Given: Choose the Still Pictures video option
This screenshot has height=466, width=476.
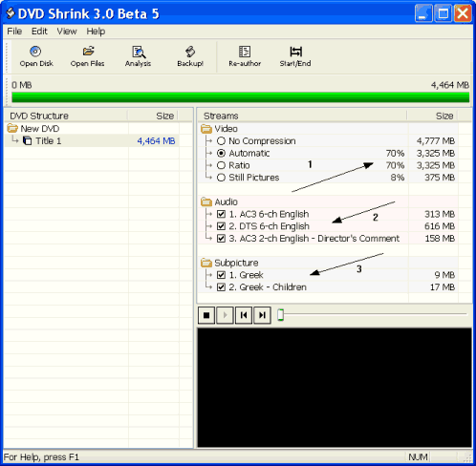Looking at the screenshot, I should [221, 178].
